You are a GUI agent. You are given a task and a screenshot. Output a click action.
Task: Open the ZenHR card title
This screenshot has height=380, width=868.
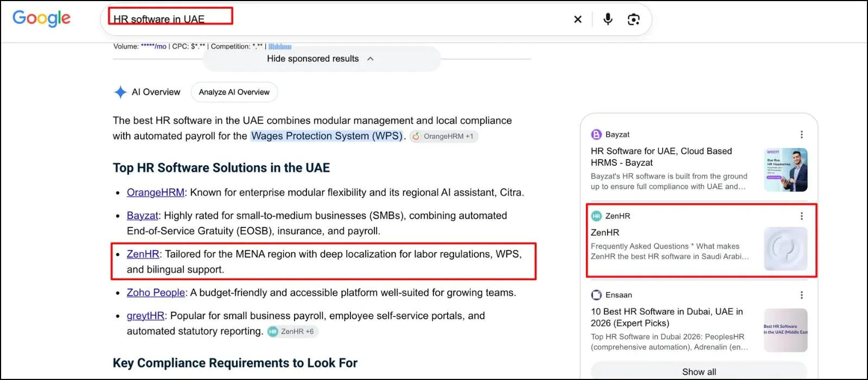point(605,232)
